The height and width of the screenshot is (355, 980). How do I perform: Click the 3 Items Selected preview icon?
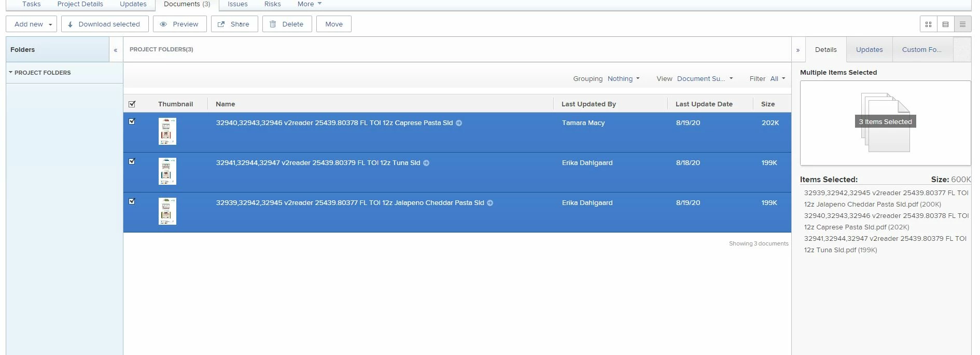[885, 122]
